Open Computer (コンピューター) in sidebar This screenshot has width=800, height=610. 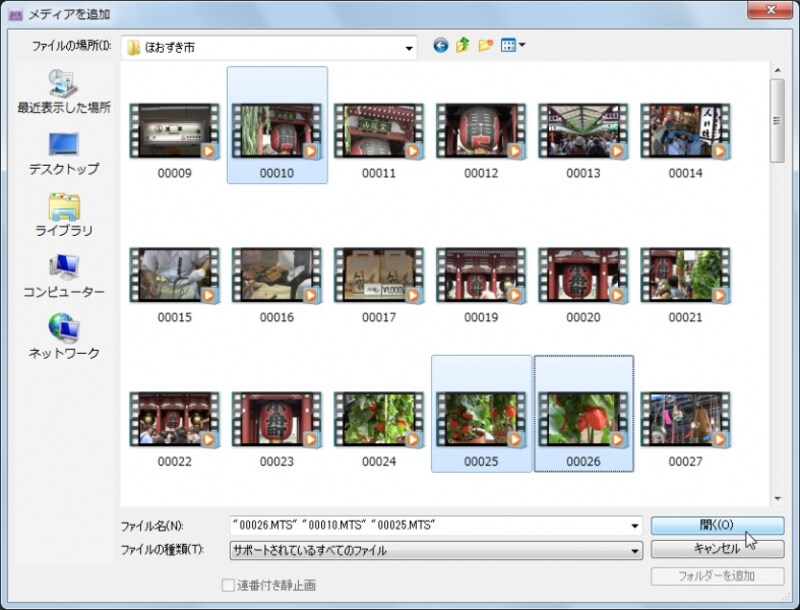[x=63, y=276]
